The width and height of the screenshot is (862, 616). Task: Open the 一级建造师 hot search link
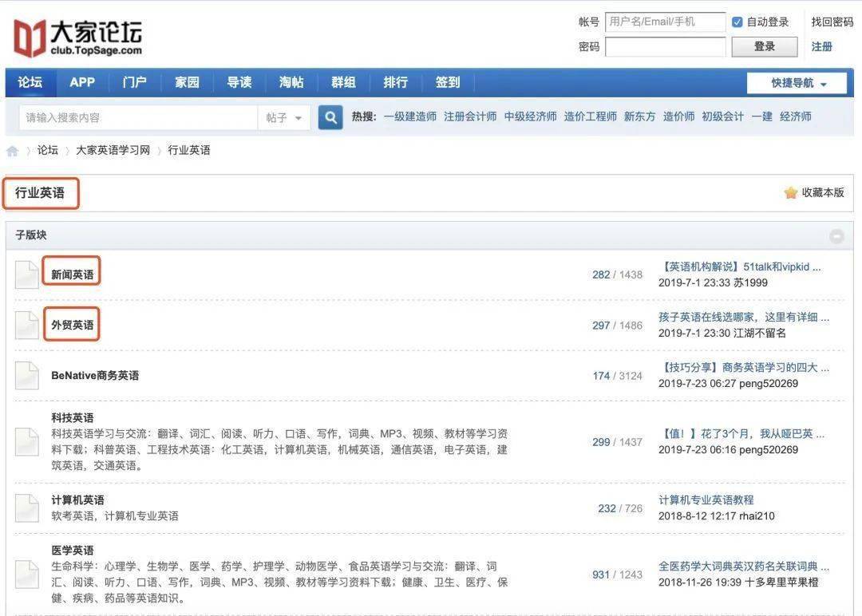(410, 116)
